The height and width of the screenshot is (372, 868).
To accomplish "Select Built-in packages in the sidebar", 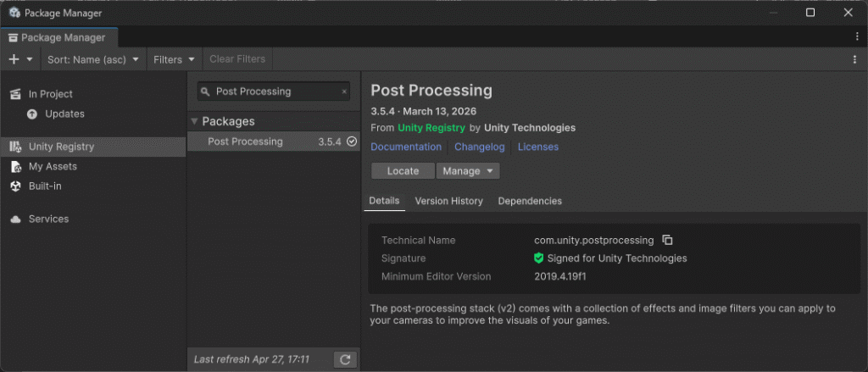I will [x=45, y=186].
